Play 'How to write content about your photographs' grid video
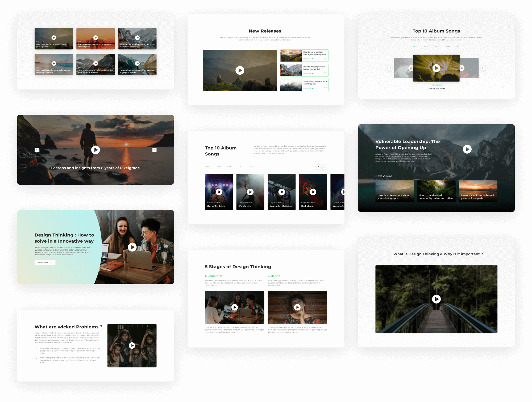This screenshot has width=532, height=402. pyautogui.click(x=54, y=38)
